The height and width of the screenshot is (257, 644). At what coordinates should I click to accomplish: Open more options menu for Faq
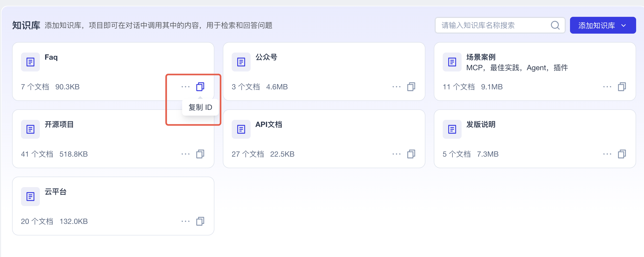186,87
